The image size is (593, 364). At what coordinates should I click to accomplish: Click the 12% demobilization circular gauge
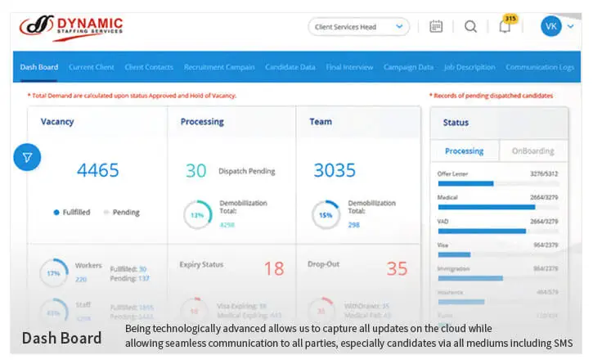[x=197, y=214]
